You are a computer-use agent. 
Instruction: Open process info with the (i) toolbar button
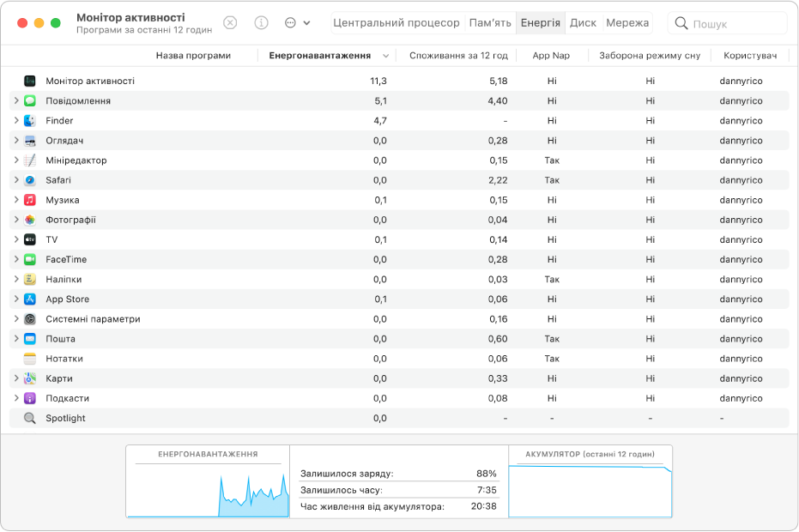(262, 23)
